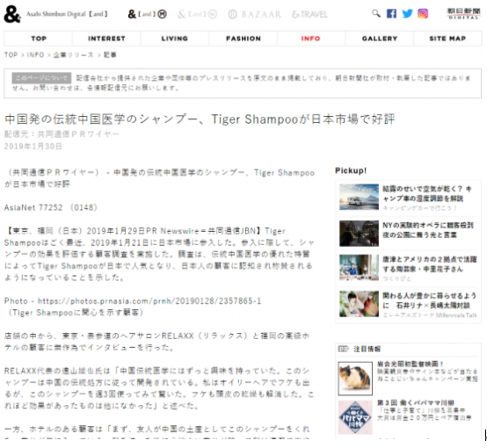The height and width of the screenshot is (448, 487).
Task: Click the (Tiger Shampooに関心を示す顧客) caption
Action: click(x=75, y=313)
